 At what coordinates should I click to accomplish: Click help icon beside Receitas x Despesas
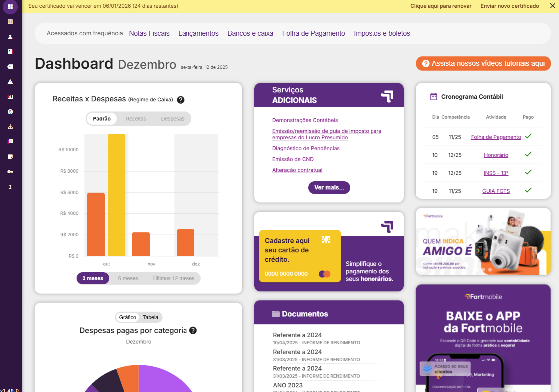[181, 100]
